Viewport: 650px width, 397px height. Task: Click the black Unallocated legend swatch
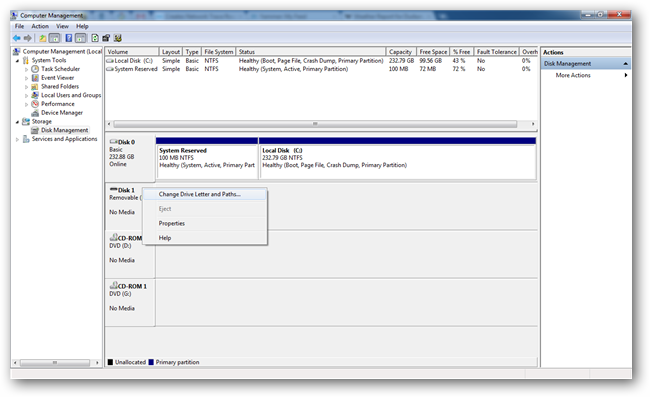[x=110, y=362]
